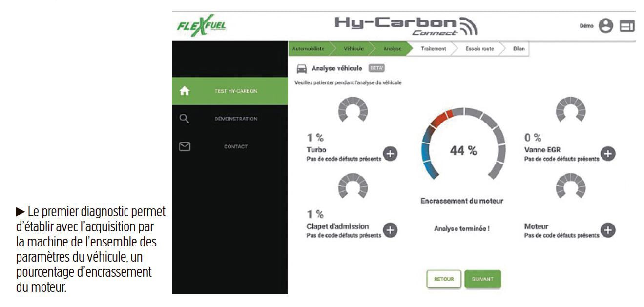Expand Moteur details with plus button
Image resolution: width=644 pixels, height=307 pixels.
click(607, 230)
